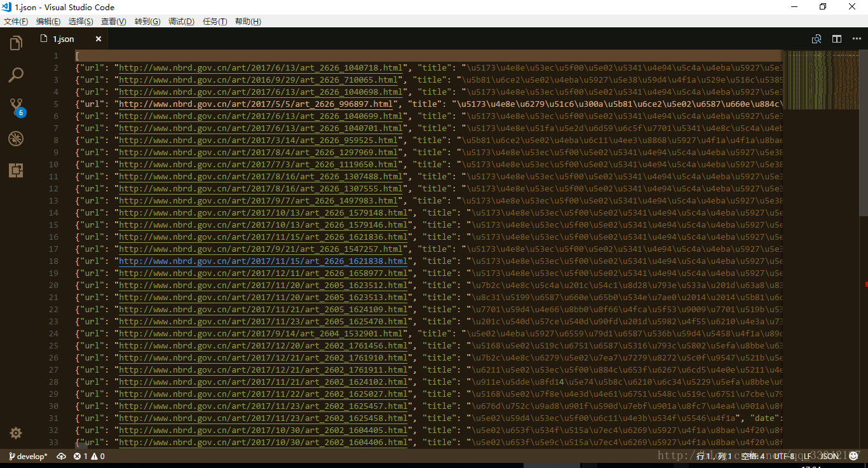Click the opening bracket on line 1

[x=78, y=55]
